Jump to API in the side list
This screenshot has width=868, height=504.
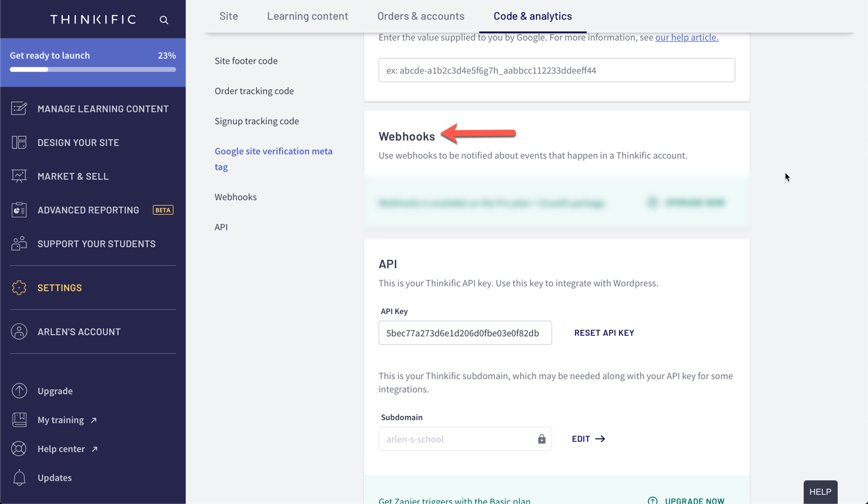[221, 227]
